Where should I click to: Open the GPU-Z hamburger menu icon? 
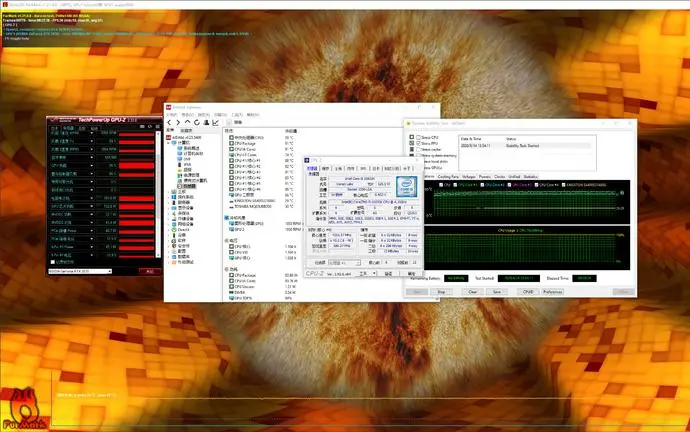coord(157,126)
